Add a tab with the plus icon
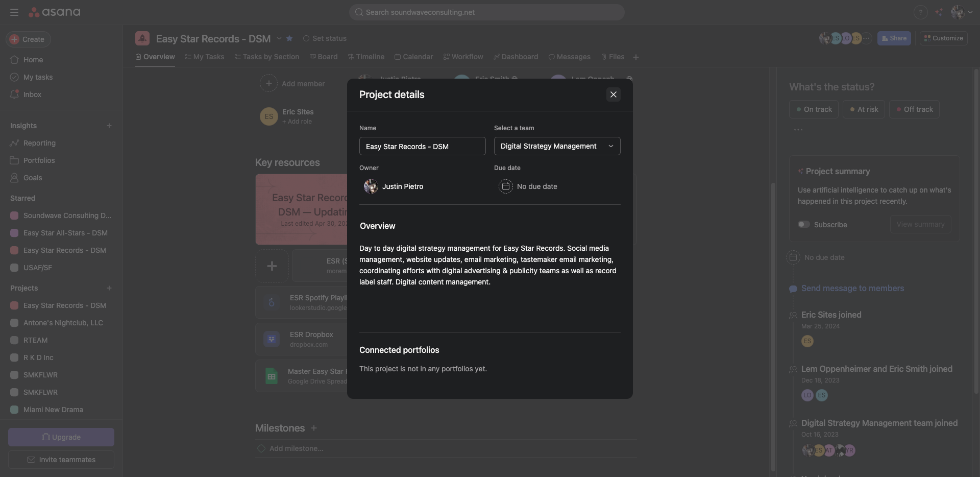Image resolution: width=980 pixels, height=477 pixels. coord(635,57)
